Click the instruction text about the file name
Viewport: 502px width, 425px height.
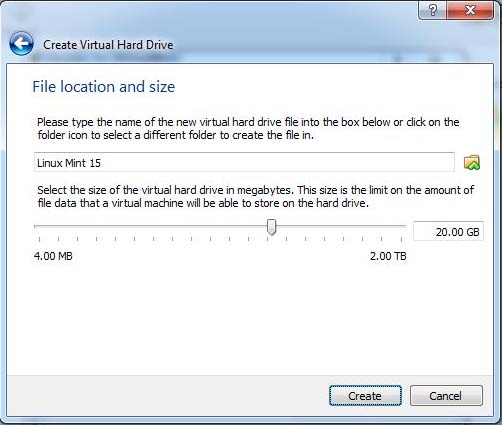click(x=248, y=128)
